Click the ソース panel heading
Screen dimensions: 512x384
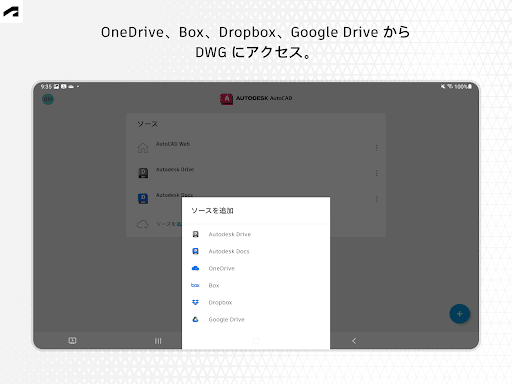click(147, 124)
